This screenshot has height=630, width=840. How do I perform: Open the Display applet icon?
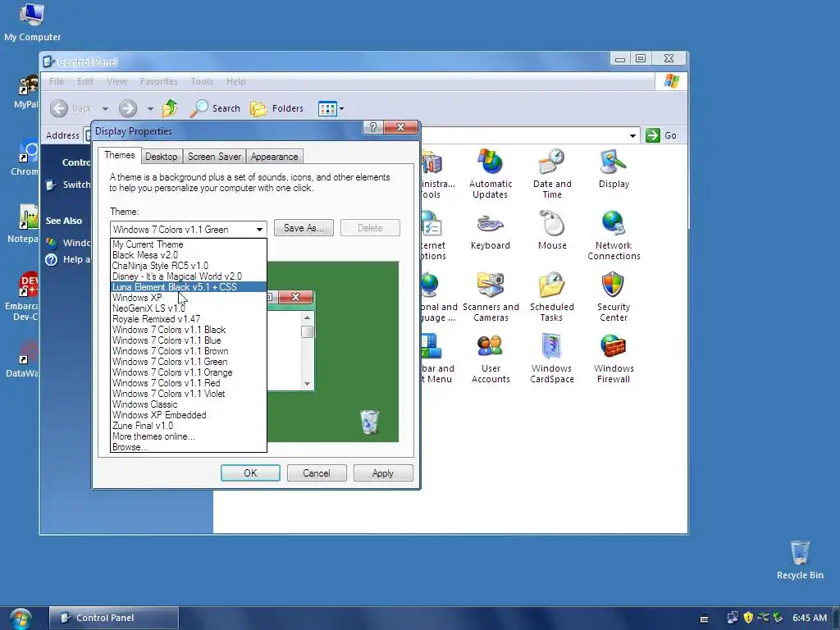(x=614, y=169)
